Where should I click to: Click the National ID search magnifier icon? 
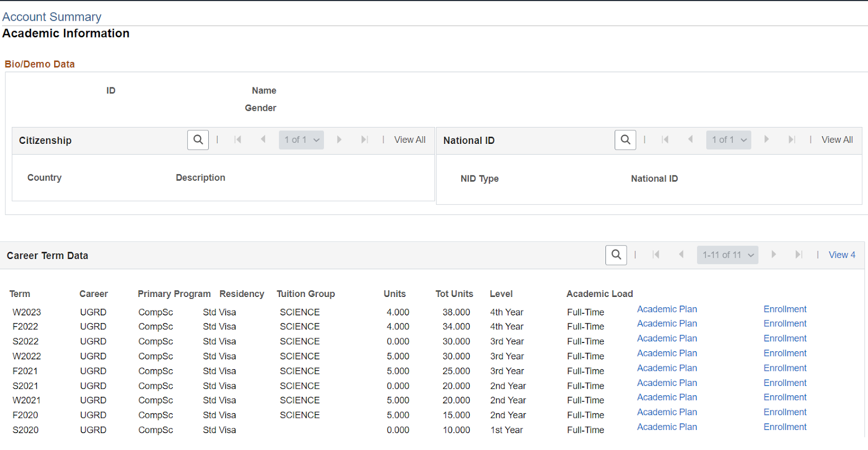625,140
